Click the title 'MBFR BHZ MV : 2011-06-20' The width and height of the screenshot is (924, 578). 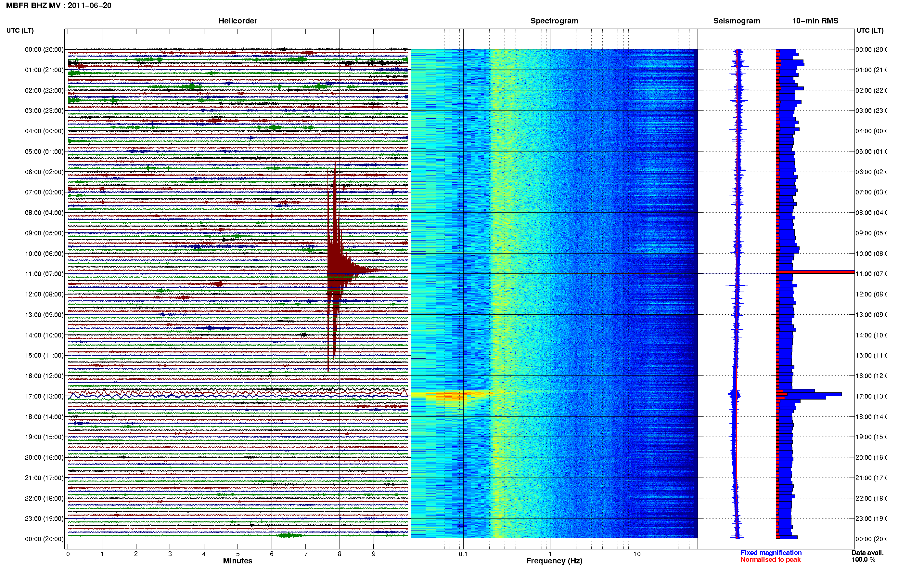[x=58, y=6]
